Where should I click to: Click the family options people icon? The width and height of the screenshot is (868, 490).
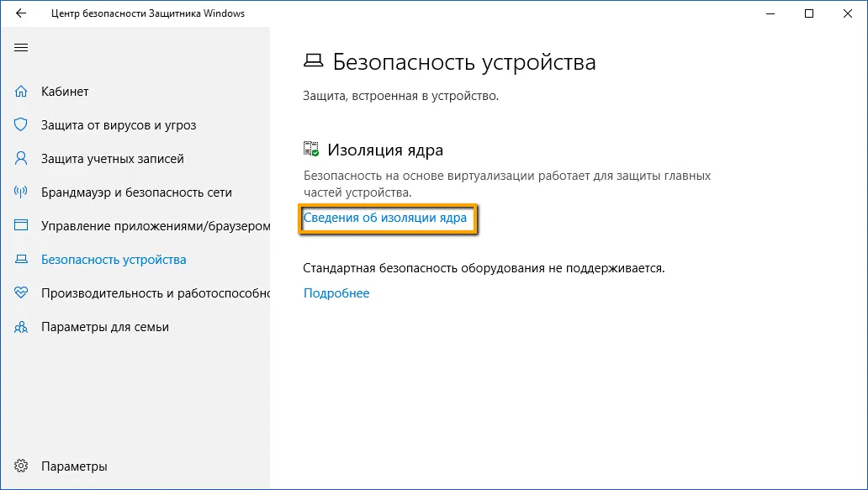(22, 327)
